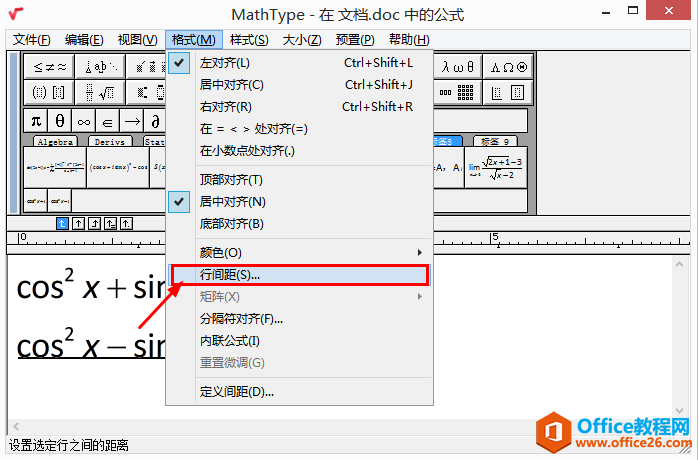Image resolution: width=699 pixels, height=460 pixels.
Task: Select 内联公式(I) menu item
Action: (x=299, y=341)
